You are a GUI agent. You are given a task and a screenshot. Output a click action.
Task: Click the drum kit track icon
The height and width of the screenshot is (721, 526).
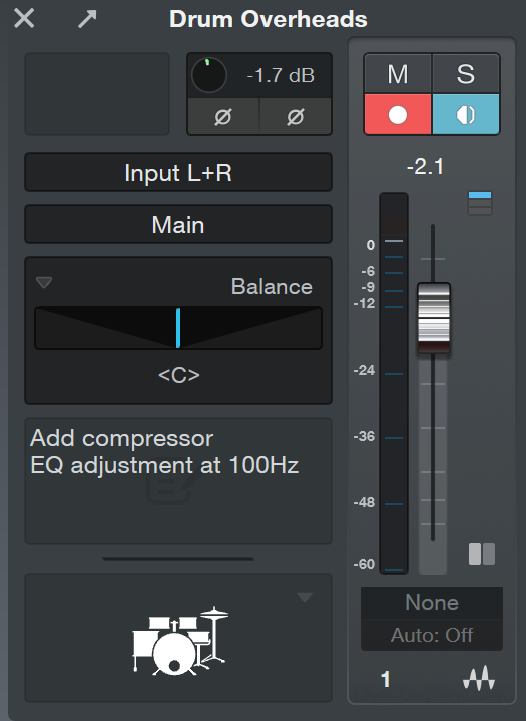180,641
